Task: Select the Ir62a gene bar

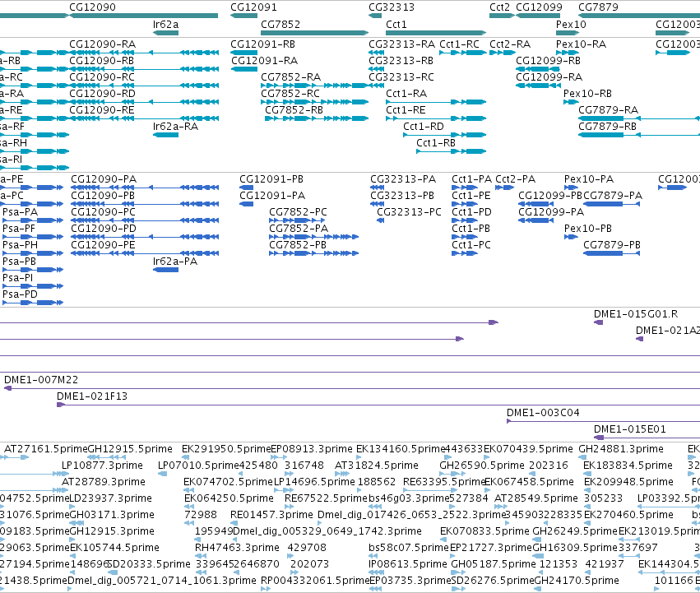Action: 165,33
